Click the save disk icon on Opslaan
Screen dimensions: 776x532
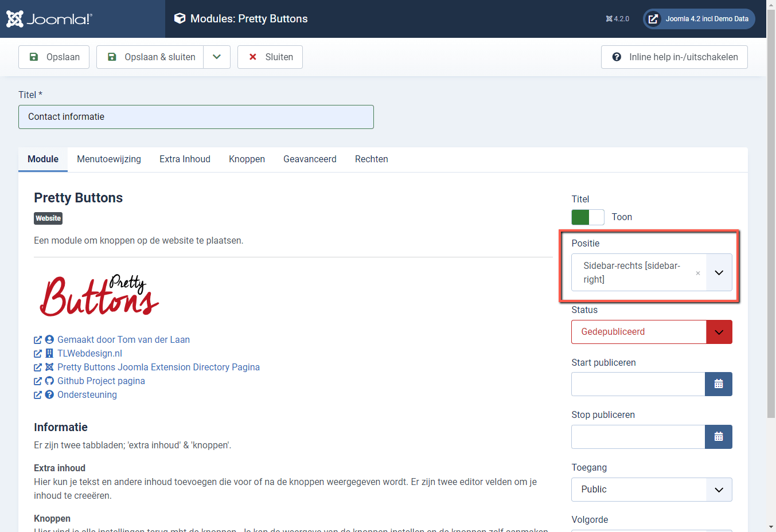pos(34,57)
